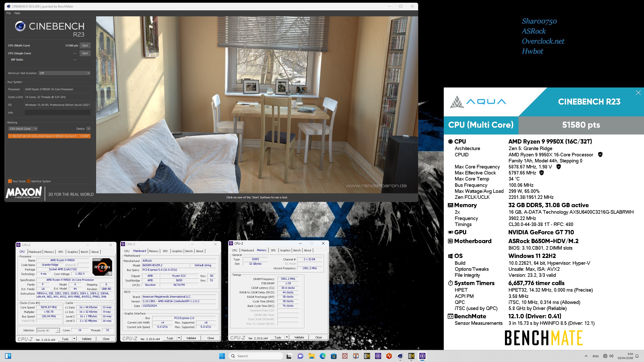The image size is (644, 362).
Task: Click the Info field in Your System
Action: pyautogui.click(x=58, y=113)
